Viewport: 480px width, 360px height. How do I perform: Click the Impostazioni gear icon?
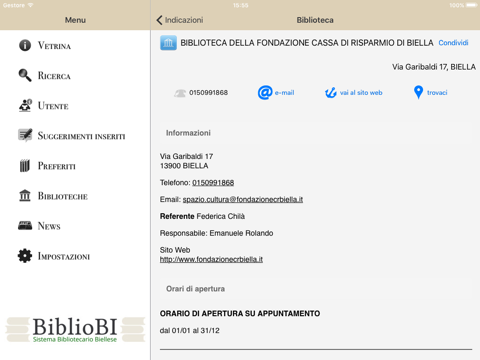tap(25, 256)
